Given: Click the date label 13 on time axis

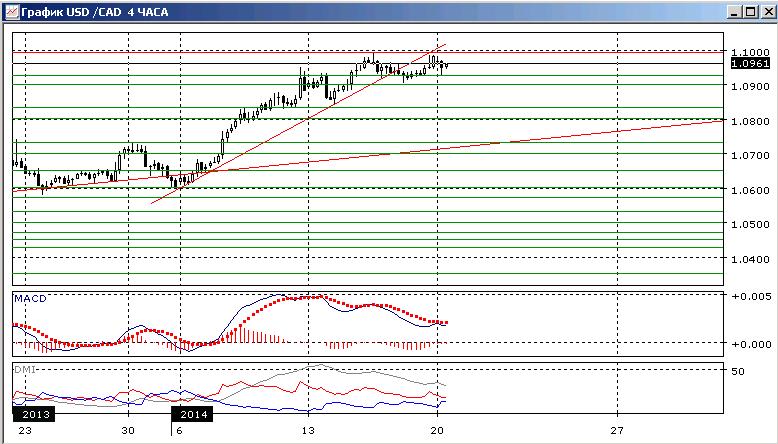Looking at the screenshot, I should point(308,430).
